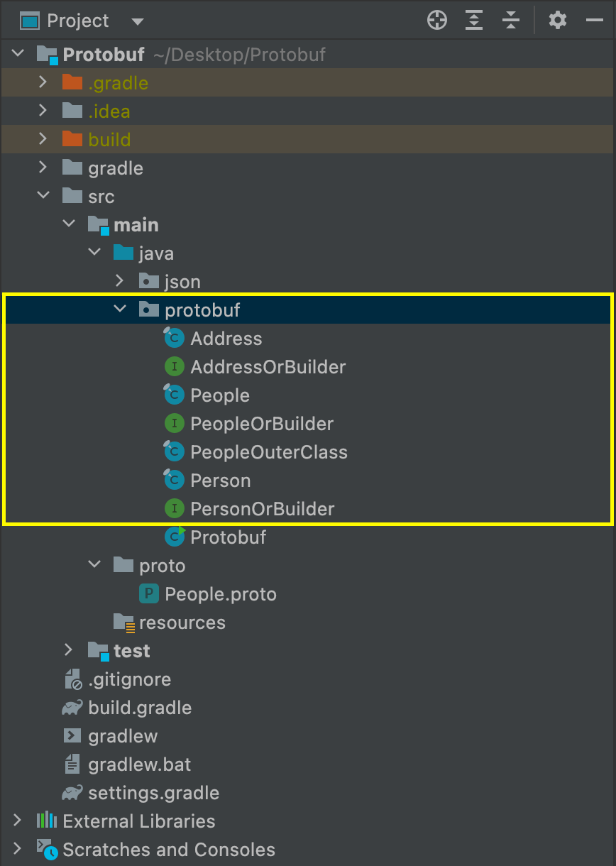Click the proto file icon beside People.proto
This screenshot has height=866, width=616.
[x=148, y=593]
